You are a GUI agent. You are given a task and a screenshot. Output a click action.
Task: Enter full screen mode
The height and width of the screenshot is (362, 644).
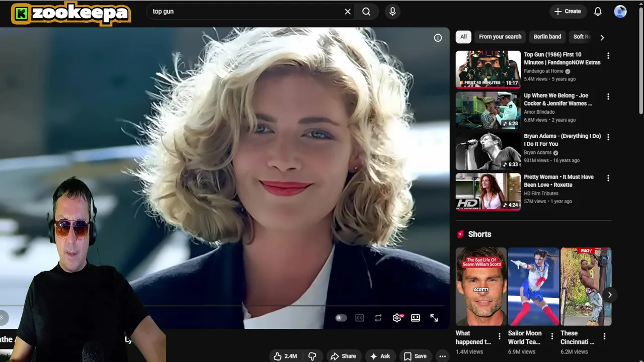(x=434, y=318)
